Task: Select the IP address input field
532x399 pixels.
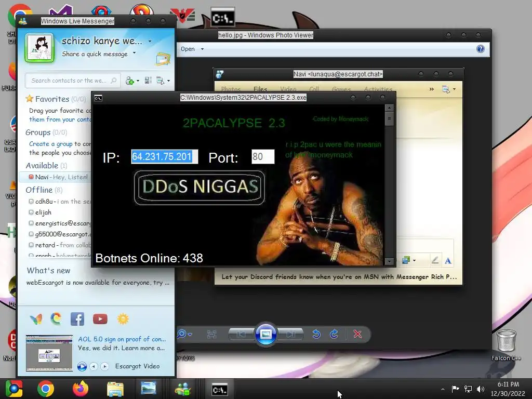Action: (x=165, y=157)
